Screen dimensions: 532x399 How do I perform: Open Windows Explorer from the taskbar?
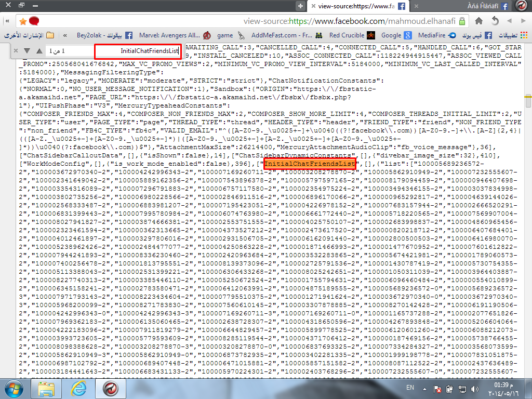46,389
